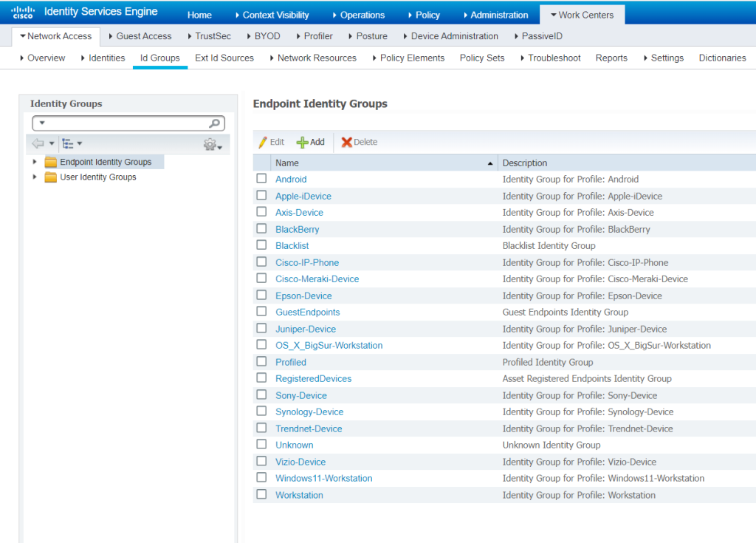Image resolution: width=756 pixels, height=543 pixels.
Task: Open the Windows11-Workstation link
Action: pyautogui.click(x=323, y=478)
